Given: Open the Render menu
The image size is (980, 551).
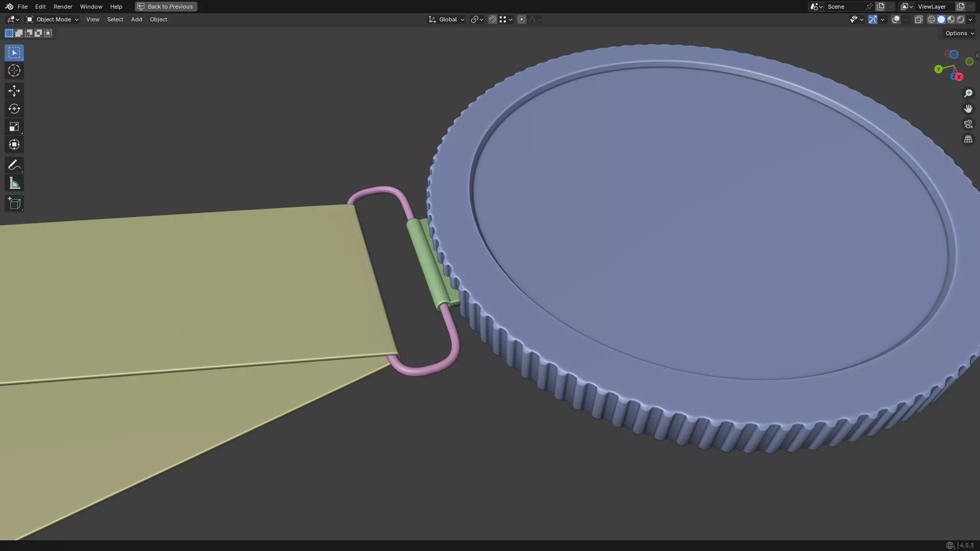Looking at the screenshot, I should [x=63, y=7].
